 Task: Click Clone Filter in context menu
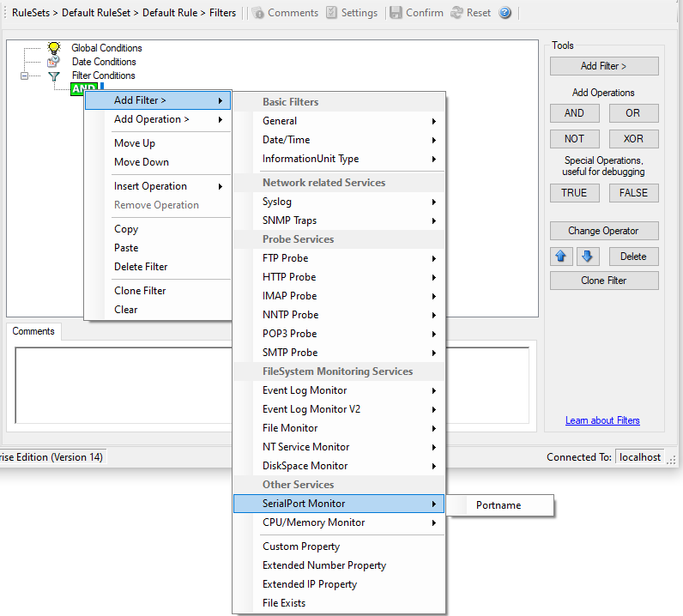pyautogui.click(x=140, y=291)
